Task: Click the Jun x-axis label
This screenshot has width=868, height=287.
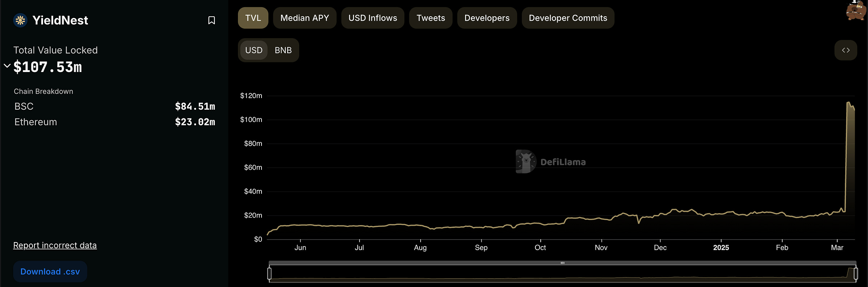Action: (300, 248)
